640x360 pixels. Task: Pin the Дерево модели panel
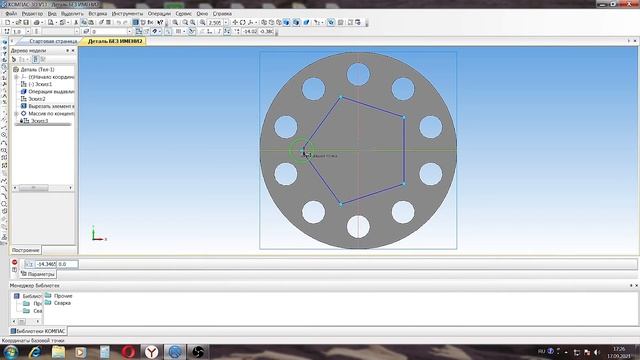tap(67, 51)
